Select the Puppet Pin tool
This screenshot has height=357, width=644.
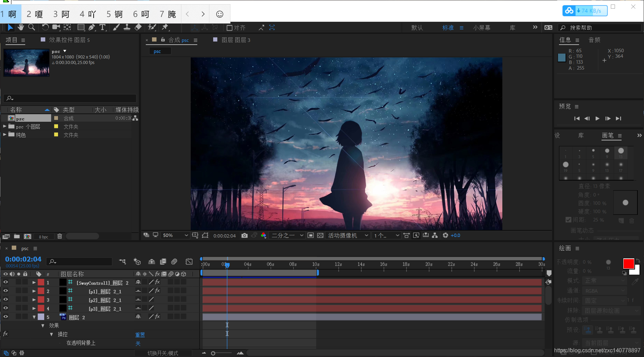(x=165, y=27)
